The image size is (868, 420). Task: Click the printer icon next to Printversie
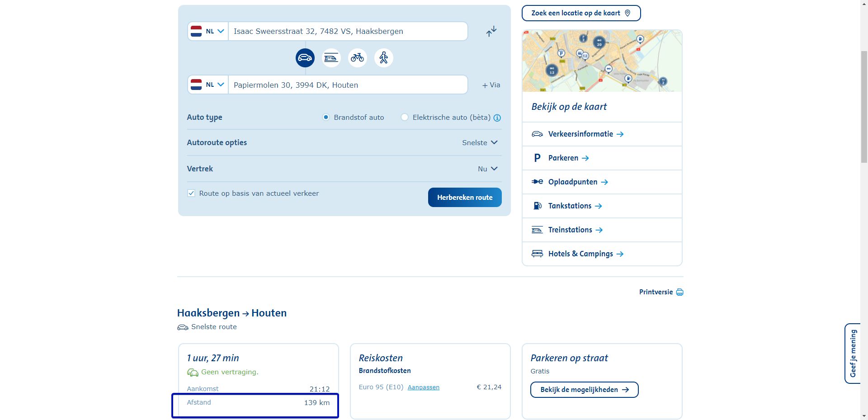point(679,293)
